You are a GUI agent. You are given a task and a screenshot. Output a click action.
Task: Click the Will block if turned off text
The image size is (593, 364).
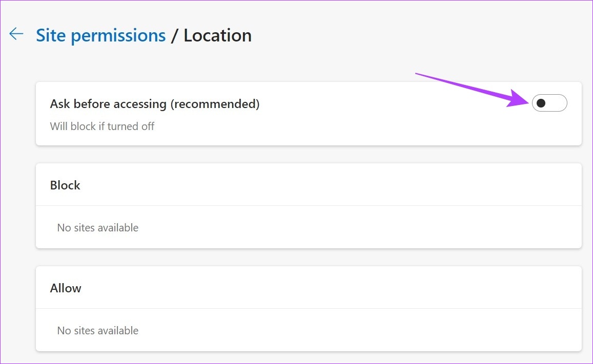pyautogui.click(x=102, y=126)
